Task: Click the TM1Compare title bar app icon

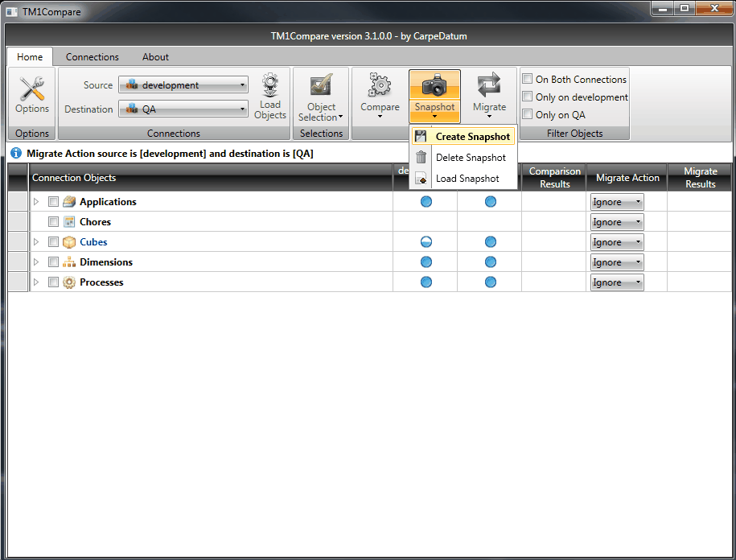Action: click(12, 12)
